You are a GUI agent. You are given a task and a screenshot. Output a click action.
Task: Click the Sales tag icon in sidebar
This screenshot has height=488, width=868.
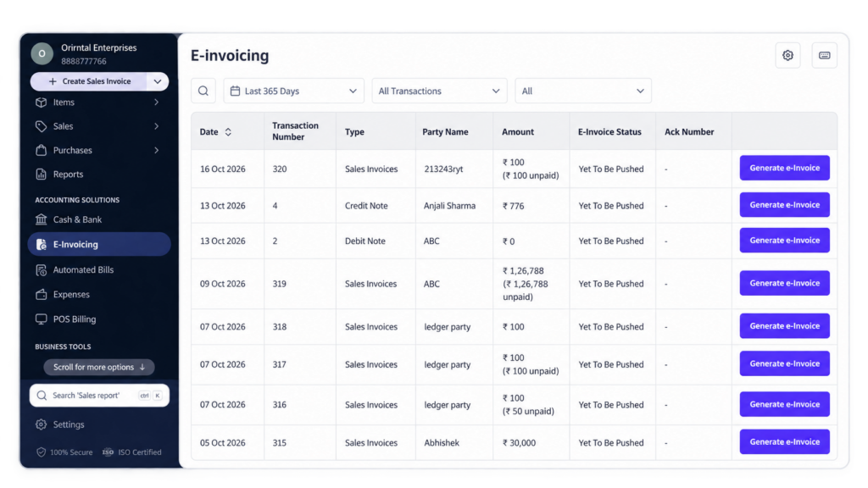pyautogui.click(x=41, y=126)
